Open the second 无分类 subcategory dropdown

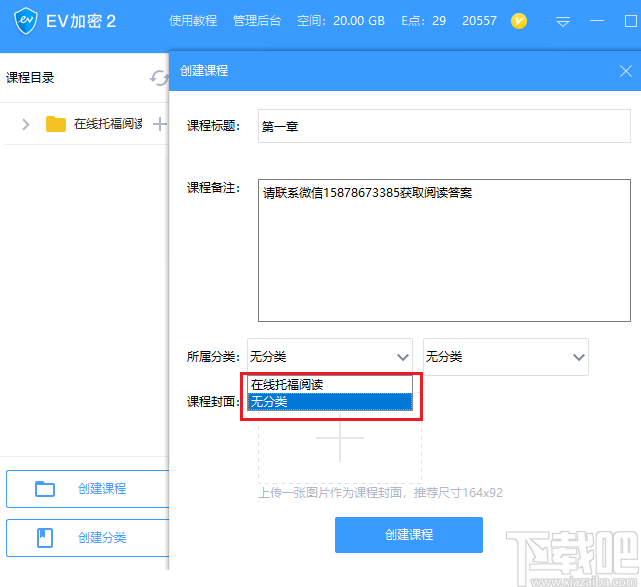pyautogui.click(x=506, y=356)
